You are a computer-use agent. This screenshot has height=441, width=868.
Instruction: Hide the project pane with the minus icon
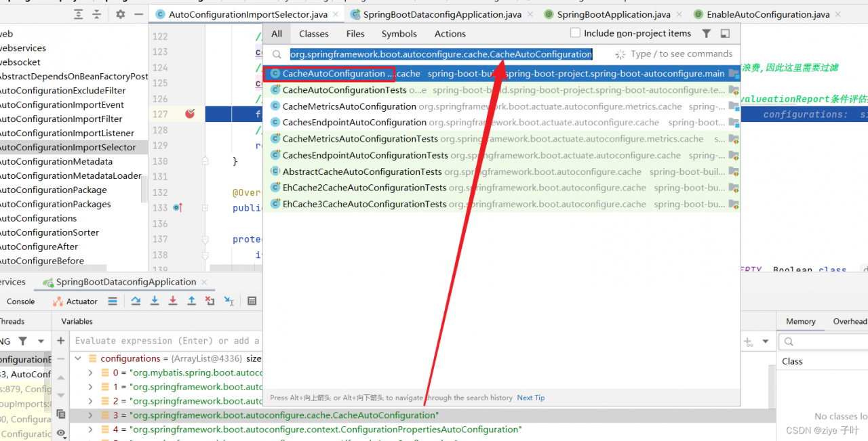click(x=138, y=14)
